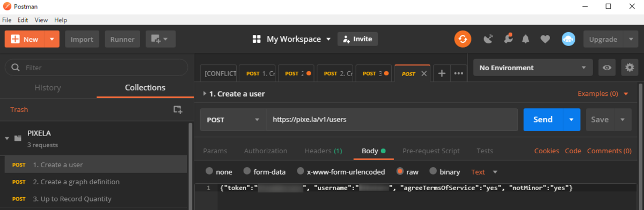The width and height of the screenshot is (644, 210).
Task: Select the form-data body type
Action: click(247, 172)
